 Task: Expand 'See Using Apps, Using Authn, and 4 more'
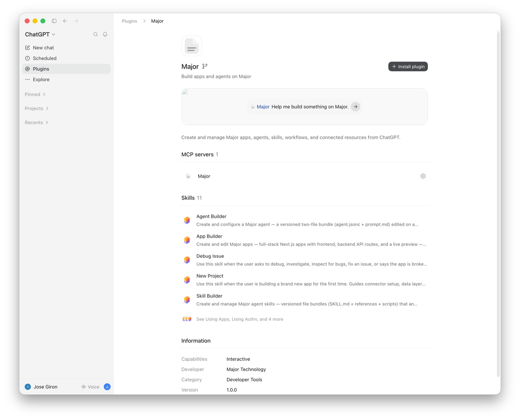(240, 319)
